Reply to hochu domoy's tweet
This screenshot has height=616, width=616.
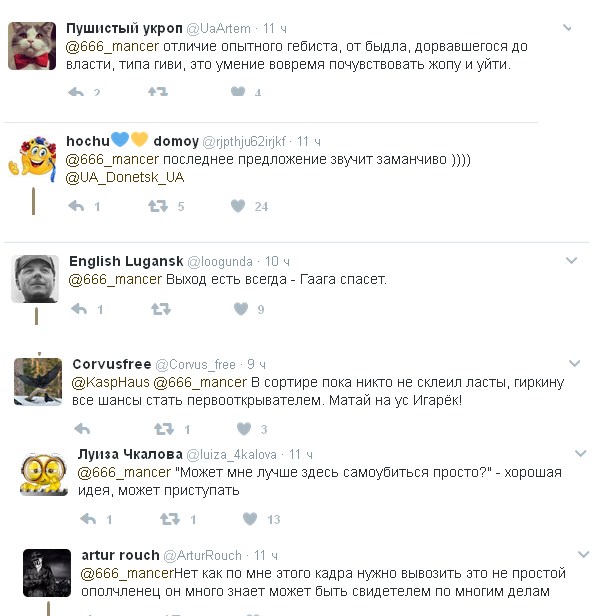coord(76,207)
